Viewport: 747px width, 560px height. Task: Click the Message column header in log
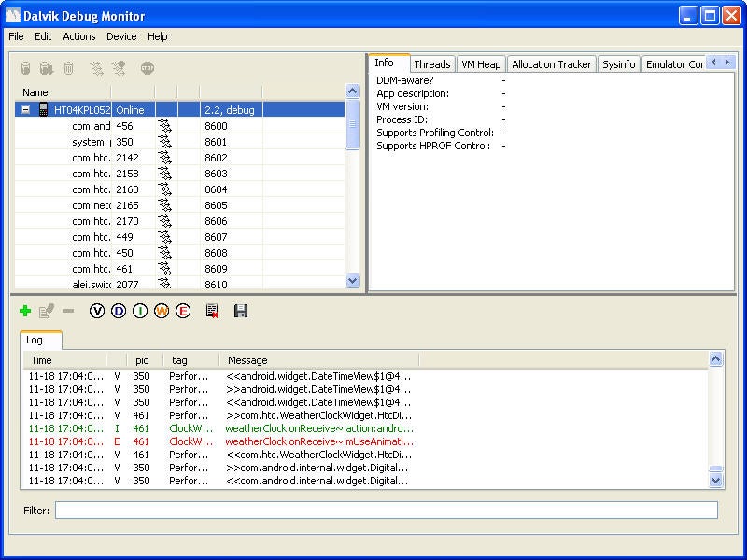(x=319, y=360)
